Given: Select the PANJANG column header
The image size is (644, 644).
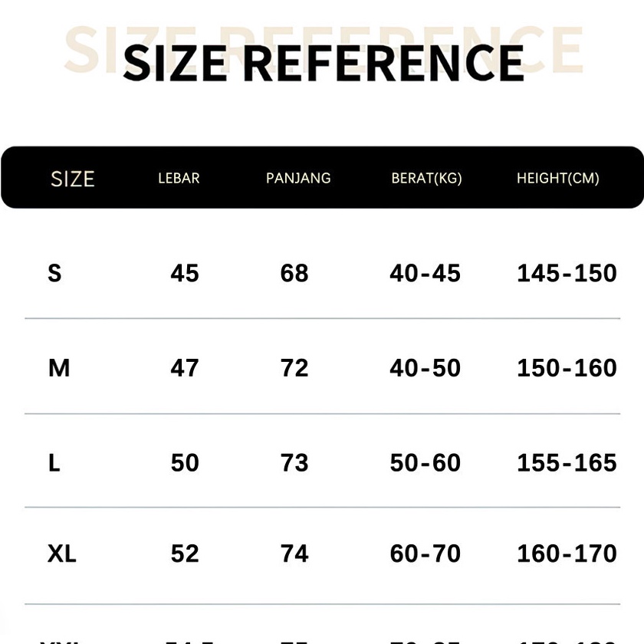Looking at the screenshot, I should [x=298, y=179].
